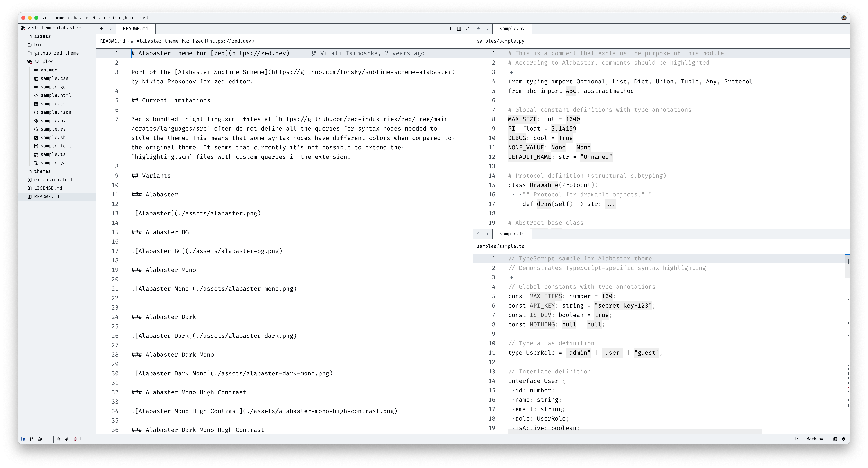This screenshot has height=468, width=868.
Task: Open the git panel from status bar
Action: tap(31, 439)
